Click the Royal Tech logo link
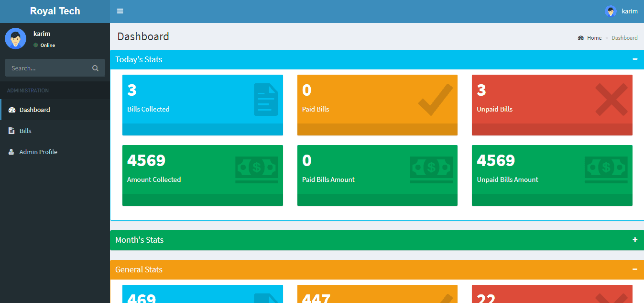The height and width of the screenshot is (303, 644). click(x=55, y=11)
